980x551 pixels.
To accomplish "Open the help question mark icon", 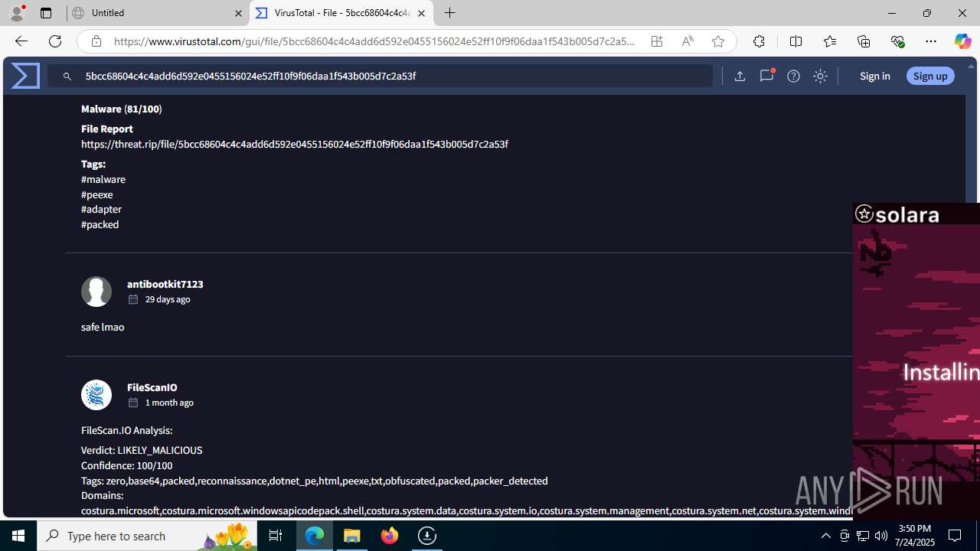I will [x=793, y=76].
